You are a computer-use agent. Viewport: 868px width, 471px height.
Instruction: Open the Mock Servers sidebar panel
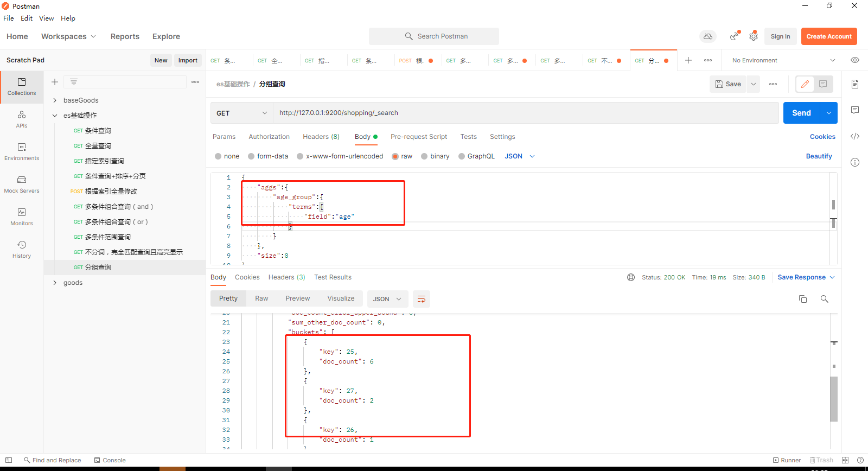[22, 184]
